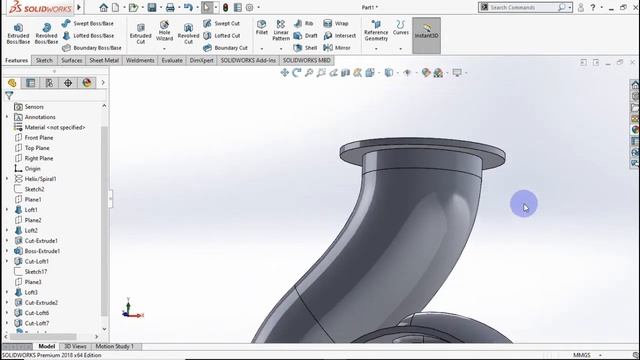Select the Lofted Cut tool
The height and width of the screenshot is (360, 640).
pos(222,36)
